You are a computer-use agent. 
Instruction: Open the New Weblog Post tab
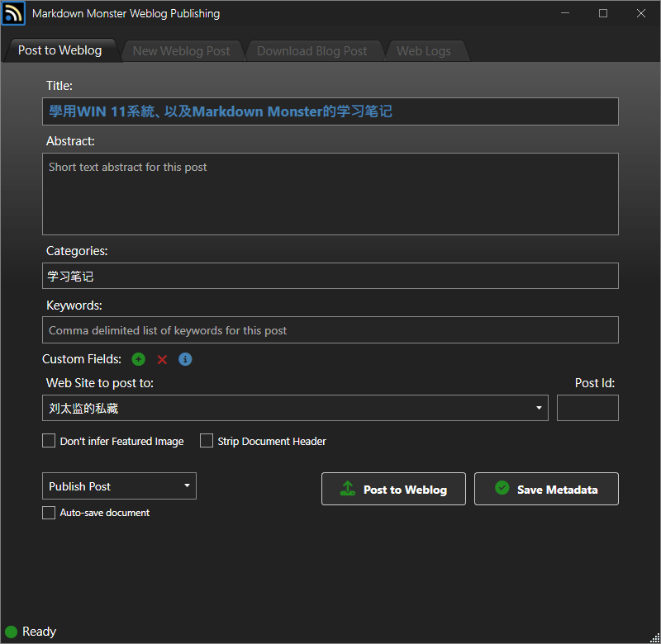(x=181, y=51)
